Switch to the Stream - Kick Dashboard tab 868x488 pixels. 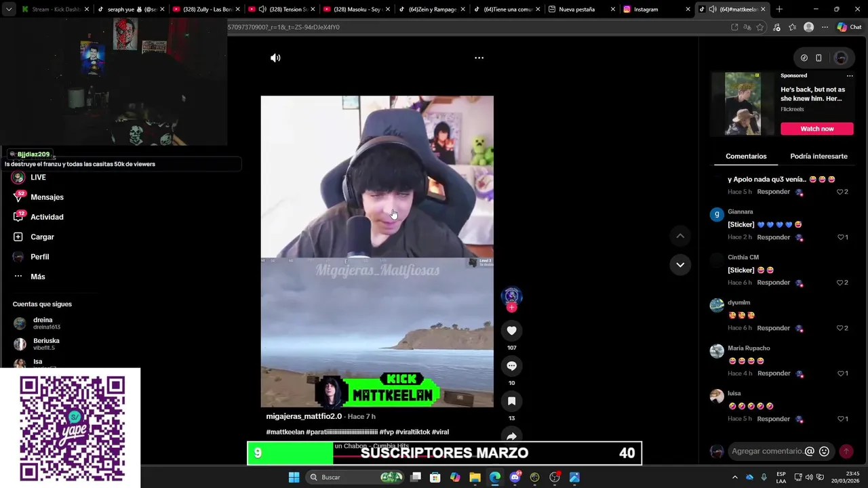54,9
